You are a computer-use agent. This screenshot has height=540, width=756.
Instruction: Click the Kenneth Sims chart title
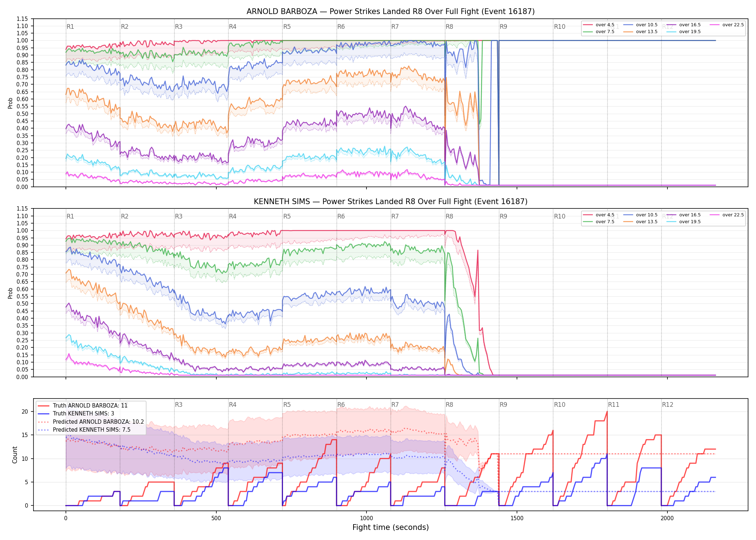[x=391, y=202]
